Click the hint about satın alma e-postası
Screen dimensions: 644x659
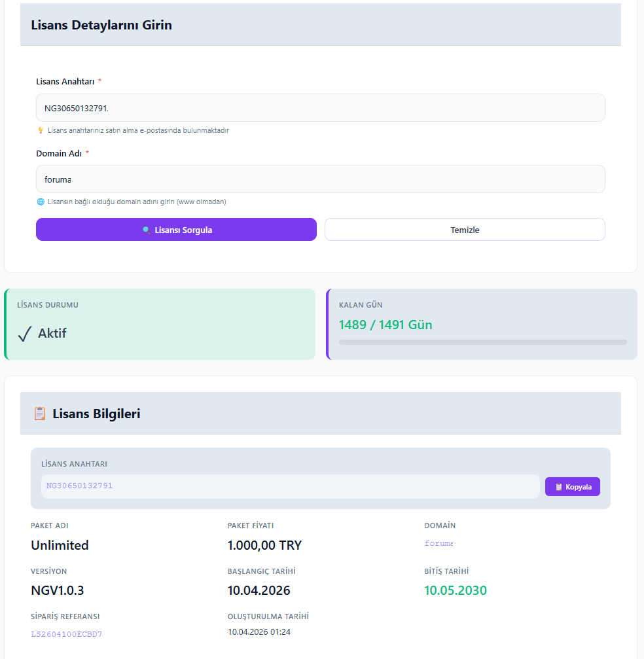138,130
